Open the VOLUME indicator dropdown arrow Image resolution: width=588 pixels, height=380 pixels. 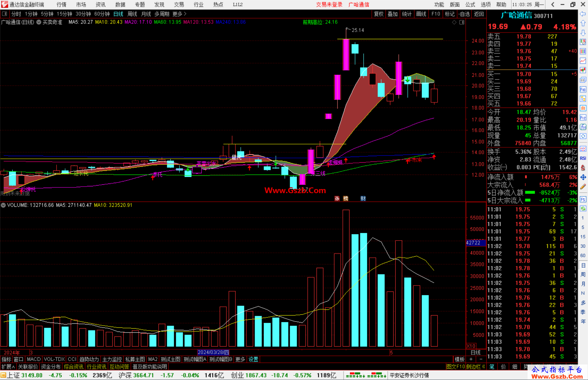[3, 205]
